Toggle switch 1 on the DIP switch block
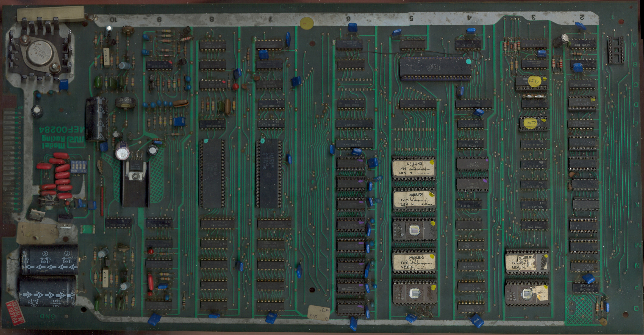 (x=84, y=167)
